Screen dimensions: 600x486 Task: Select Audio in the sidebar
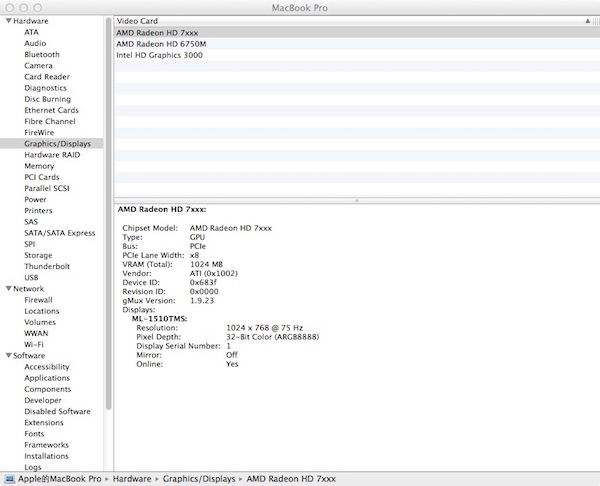35,43
